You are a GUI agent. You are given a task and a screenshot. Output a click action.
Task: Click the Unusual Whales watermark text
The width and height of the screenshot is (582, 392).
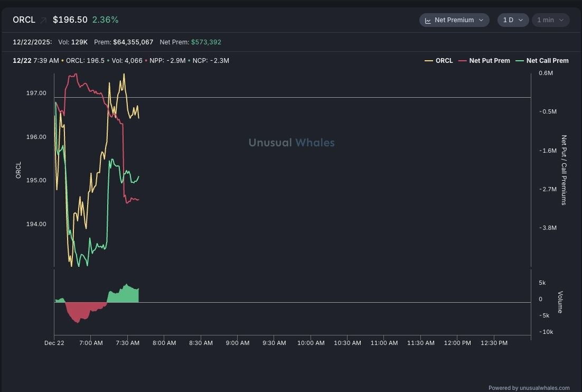(291, 143)
